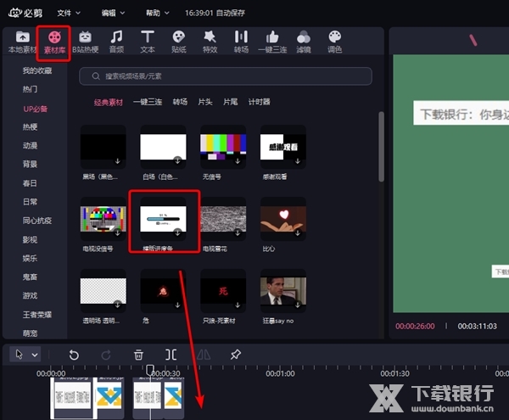
Task: Download the 比心 clip
Action: tap(298, 233)
